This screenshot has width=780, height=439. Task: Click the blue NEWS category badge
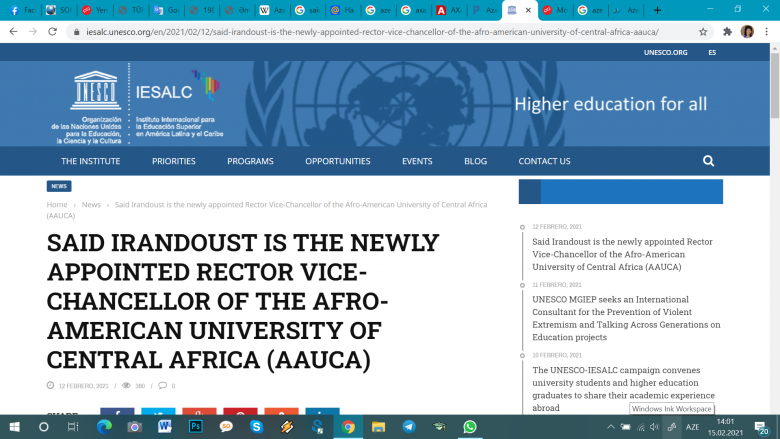[x=59, y=186]
